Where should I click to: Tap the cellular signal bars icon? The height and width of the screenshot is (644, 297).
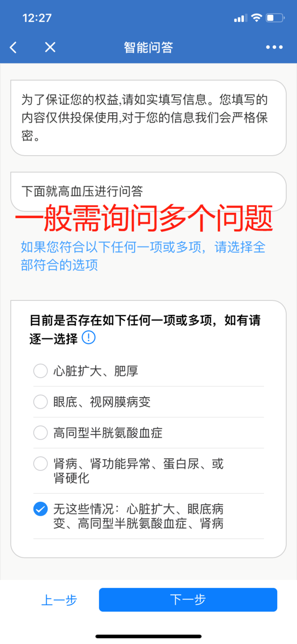(x=240, y=18)
